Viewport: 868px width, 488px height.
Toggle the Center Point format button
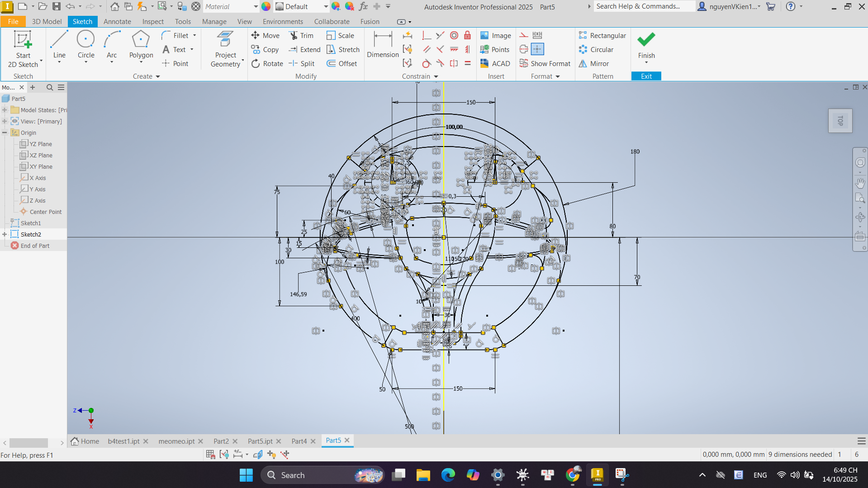coord(537,49)
